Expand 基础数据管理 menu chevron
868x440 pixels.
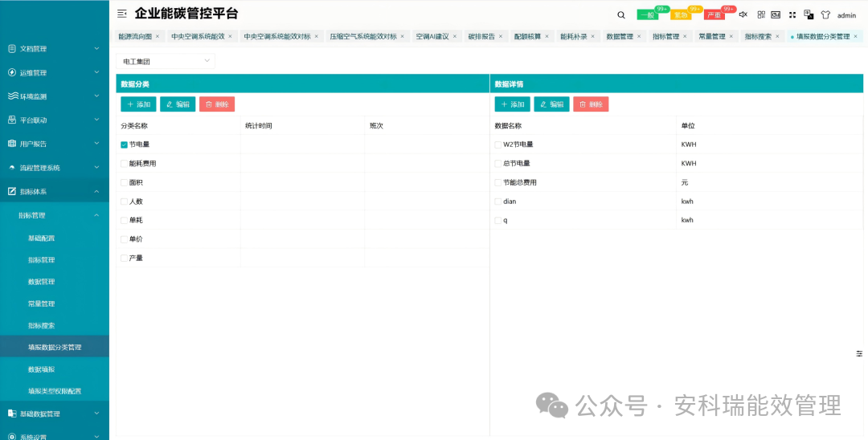point(97,414)
